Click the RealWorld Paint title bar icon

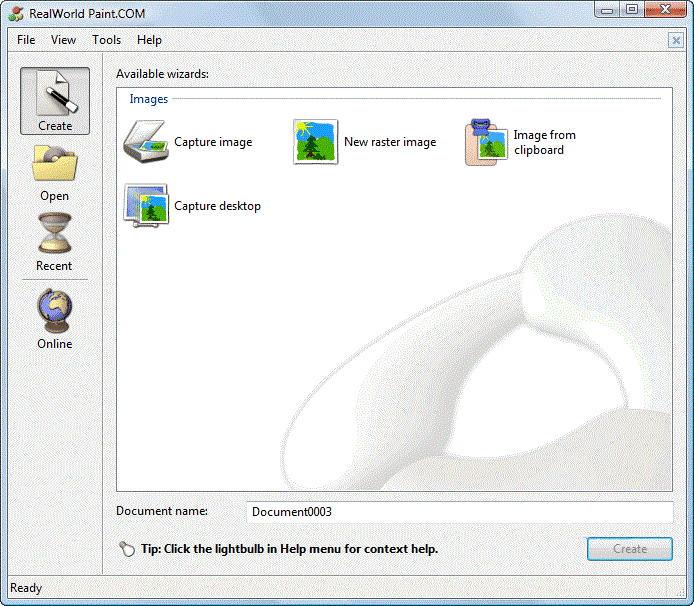pos(16,13)
